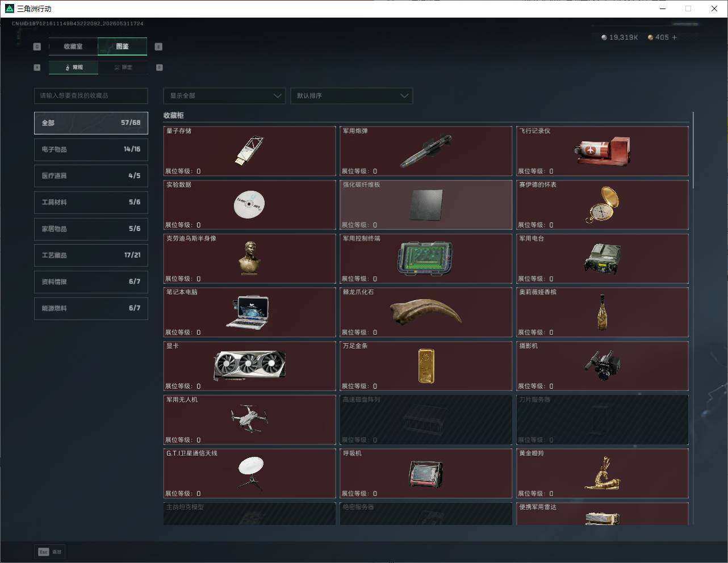The width and height of the screenshot is (728, 563).
Task: Click the 黄金瞪羚 golden gazelle card
Action: coord(603,473)
